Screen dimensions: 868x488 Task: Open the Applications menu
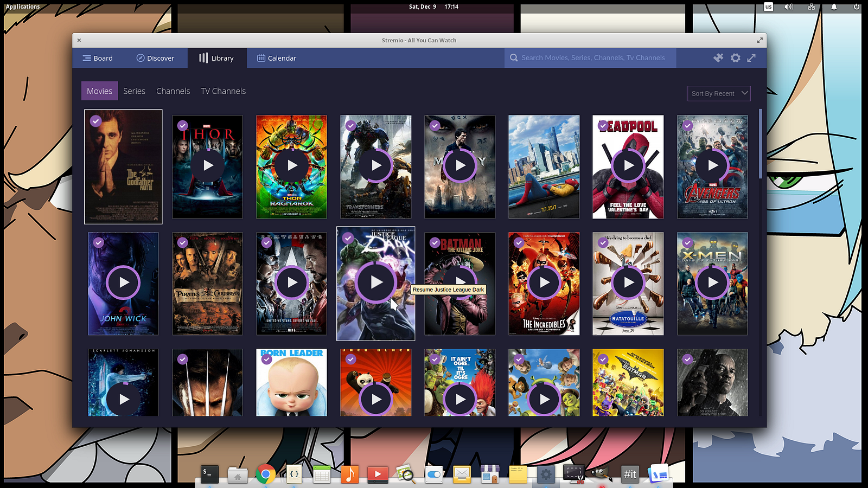tap(23, 7)
